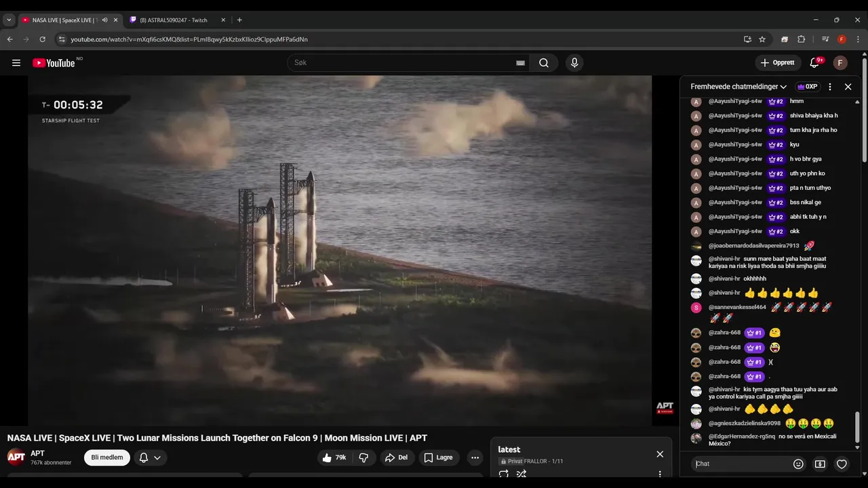868x488 pixels.
Task: Send a heart reaction in chat
Action: pyautogui.click(x=842, y=464)
